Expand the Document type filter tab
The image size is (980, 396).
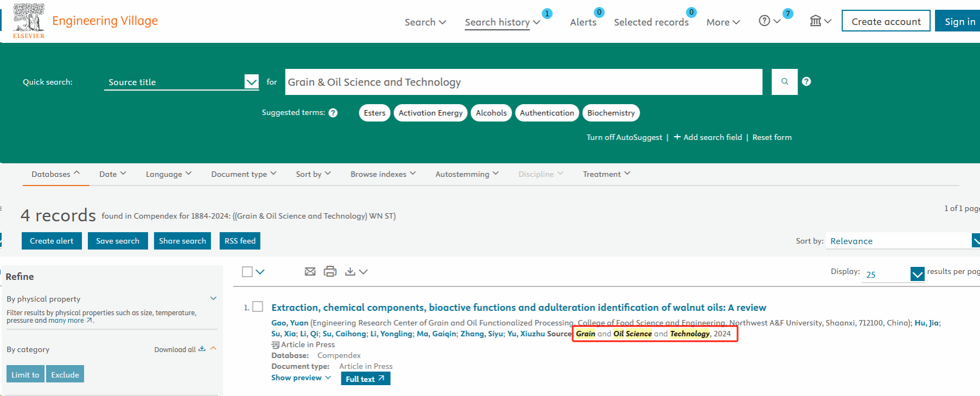(x=244, y=174)
